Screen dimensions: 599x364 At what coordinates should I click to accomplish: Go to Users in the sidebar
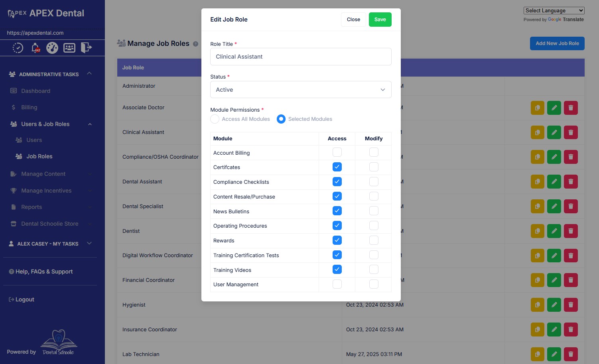(34, 140)
